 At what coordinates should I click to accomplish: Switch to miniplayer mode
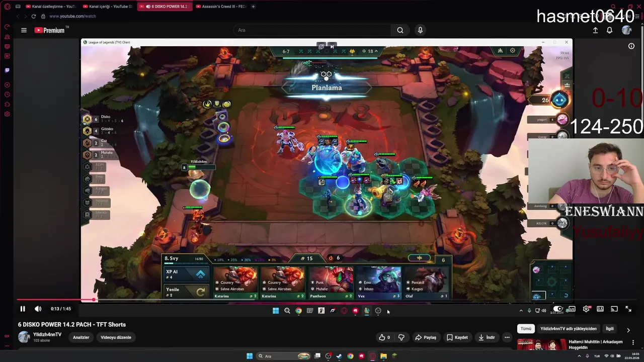pyautogui.click(x=600, y=309)
